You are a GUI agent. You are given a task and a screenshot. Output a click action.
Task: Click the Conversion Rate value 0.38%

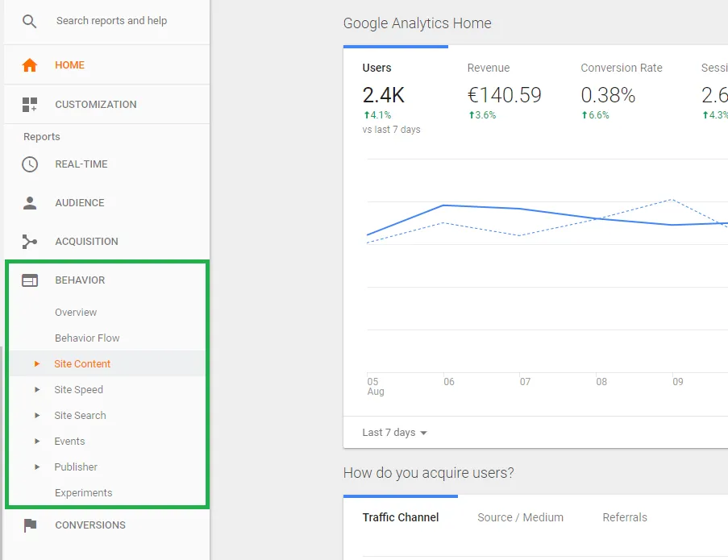tap(608, 95)
